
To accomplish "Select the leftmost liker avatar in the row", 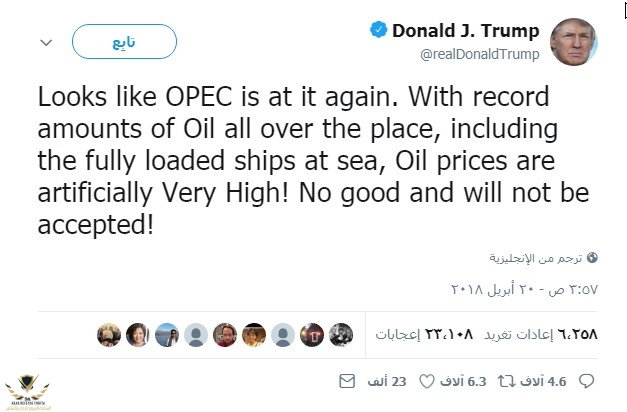I will pos(109,335).
